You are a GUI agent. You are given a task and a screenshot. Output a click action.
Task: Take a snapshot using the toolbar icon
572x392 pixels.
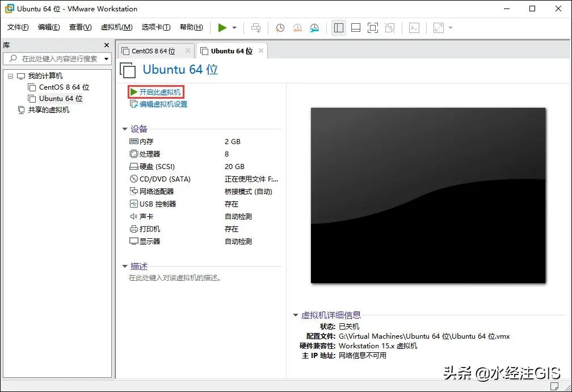coord(279,27)
